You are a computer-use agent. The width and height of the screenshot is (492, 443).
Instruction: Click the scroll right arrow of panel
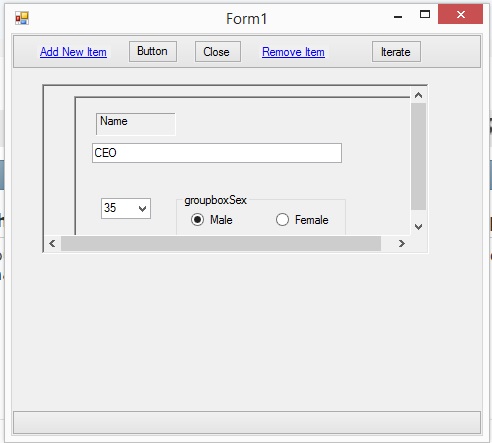[402, 244]
